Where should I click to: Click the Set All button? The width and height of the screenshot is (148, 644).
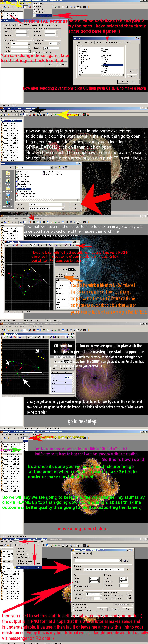pos(132,71)
